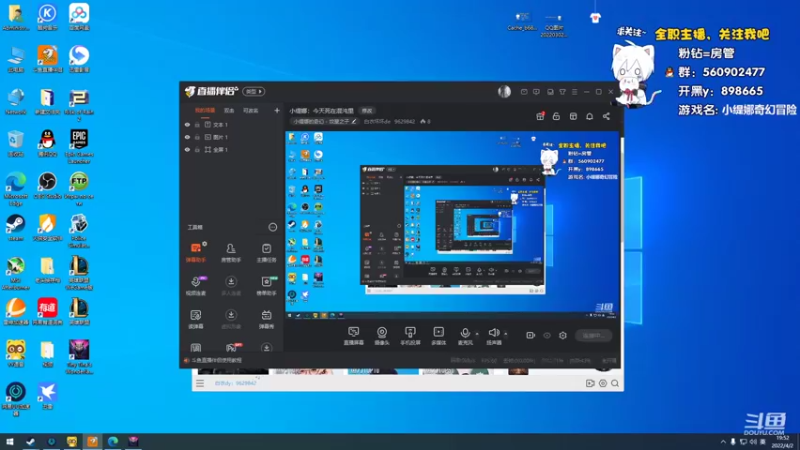800x450 pixels.
Task: Open OBS Studio desktop shortcut
Action: pyautogui.click(x=47, y=186)
